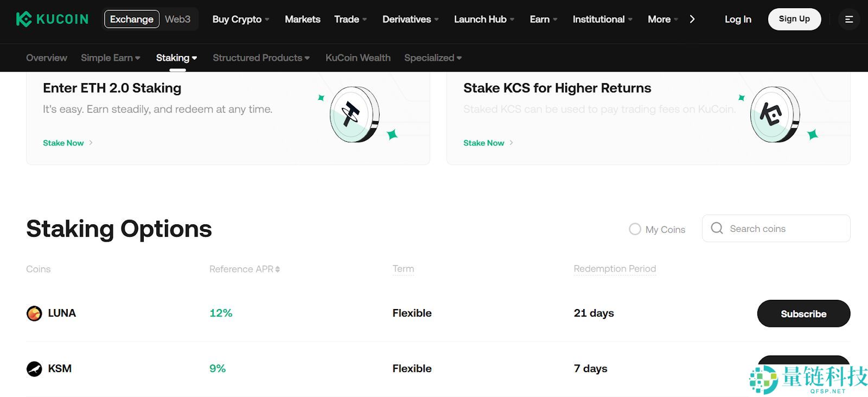Open the Markets page
Screen dimensions: 868x397
pos(303,19)
